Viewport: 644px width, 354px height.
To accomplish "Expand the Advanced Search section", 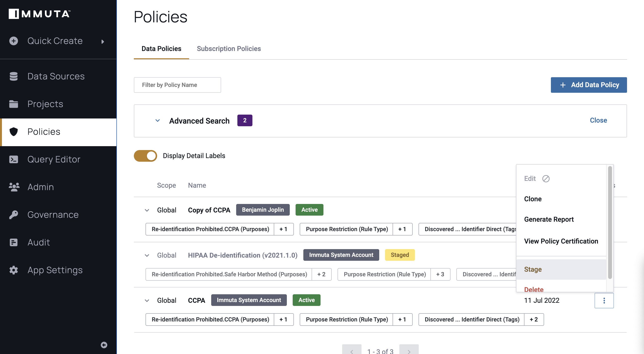I will click(157, 120).
